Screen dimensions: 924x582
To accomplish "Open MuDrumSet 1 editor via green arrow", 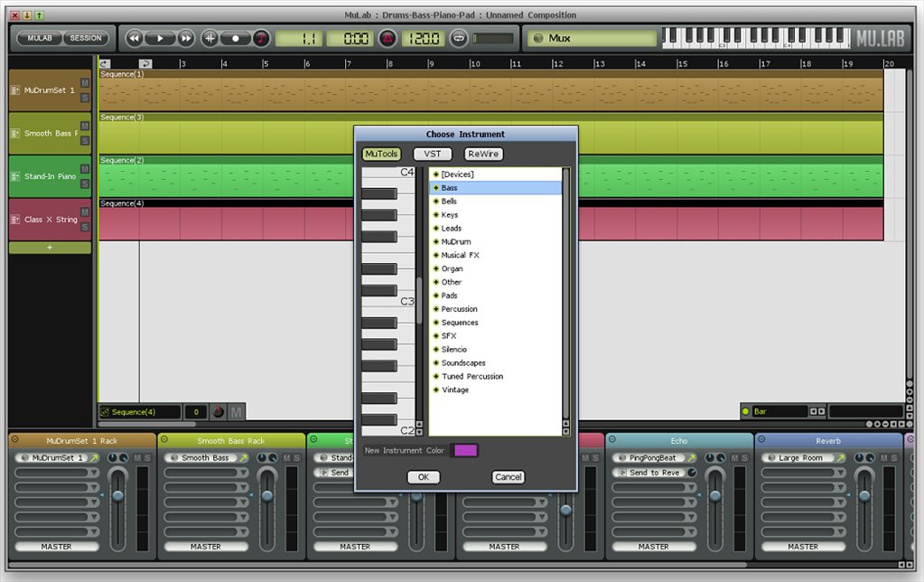I will coord(94,457).
